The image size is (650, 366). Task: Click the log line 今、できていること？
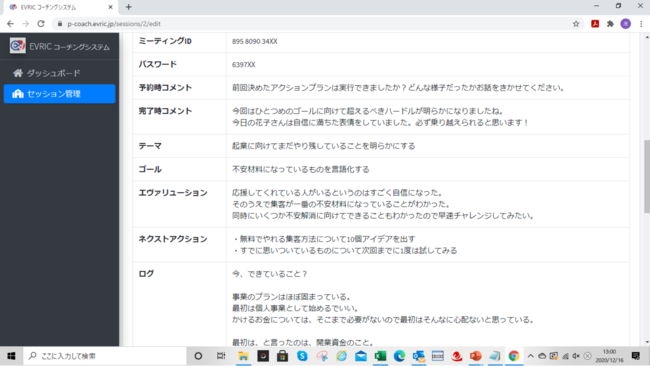click(270, 274)
